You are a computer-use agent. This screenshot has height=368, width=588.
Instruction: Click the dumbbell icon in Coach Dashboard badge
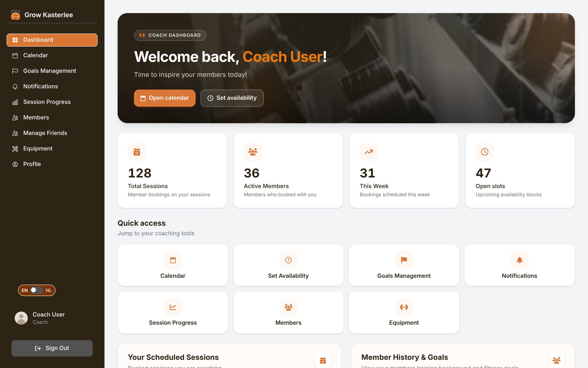point(142,35)
